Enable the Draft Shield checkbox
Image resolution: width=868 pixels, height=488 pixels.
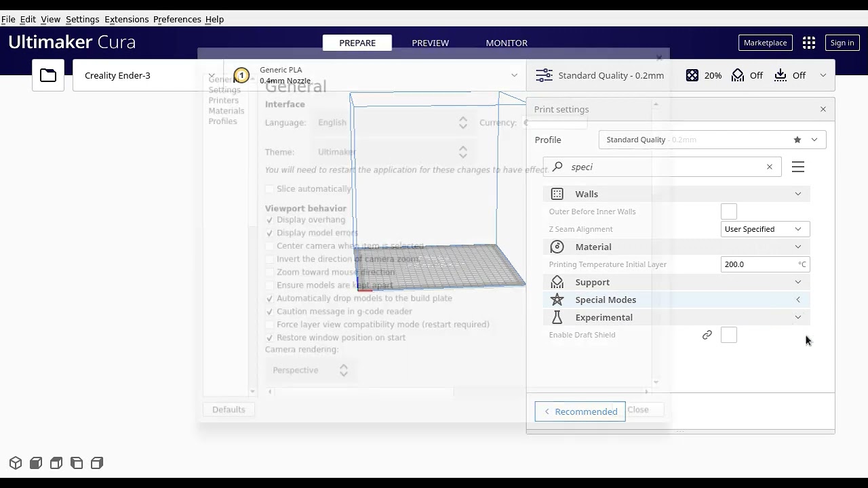coord(729,335)
